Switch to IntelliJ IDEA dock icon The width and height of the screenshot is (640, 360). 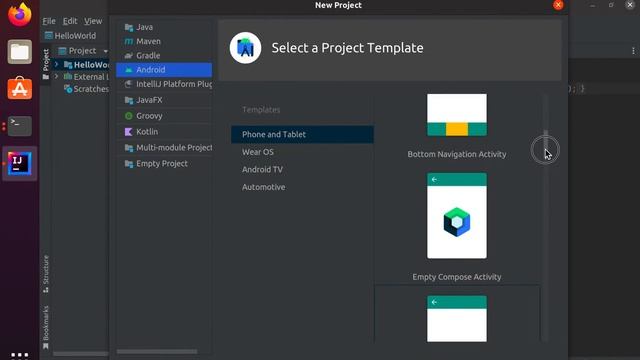(20, 163)
